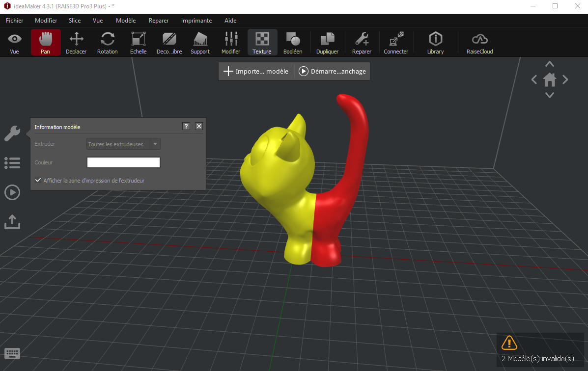Click the Extruder label

45,144
